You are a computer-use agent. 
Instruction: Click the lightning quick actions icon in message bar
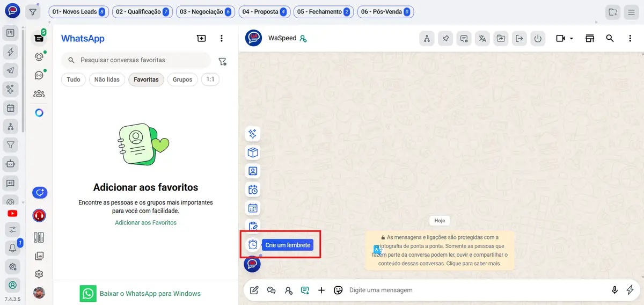(x=631, y=290)
